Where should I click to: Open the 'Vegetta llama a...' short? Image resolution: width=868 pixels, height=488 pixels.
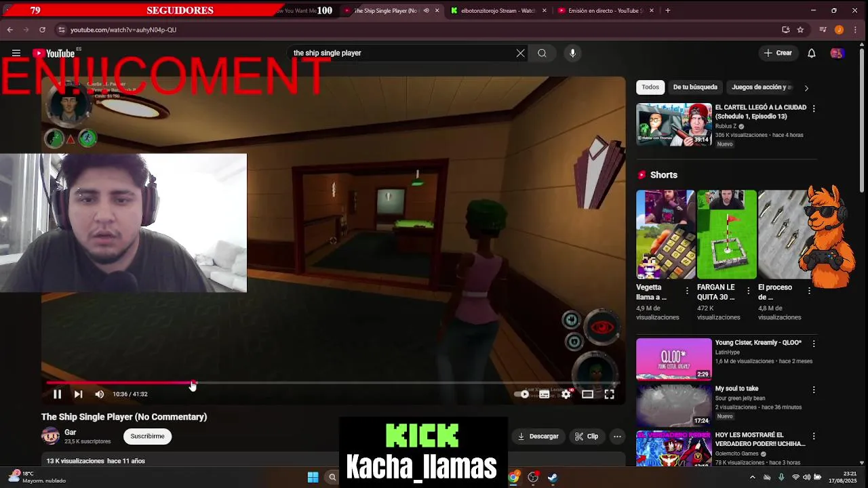coord(665,235)
